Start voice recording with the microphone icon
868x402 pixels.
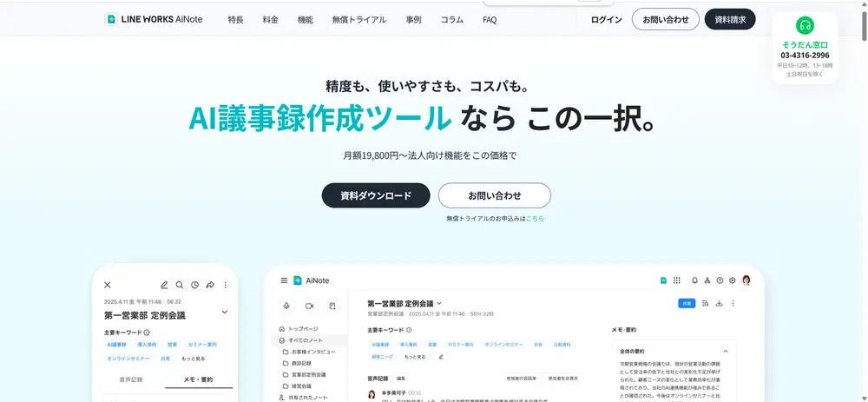pyautogui.click(x=286, y=306)
